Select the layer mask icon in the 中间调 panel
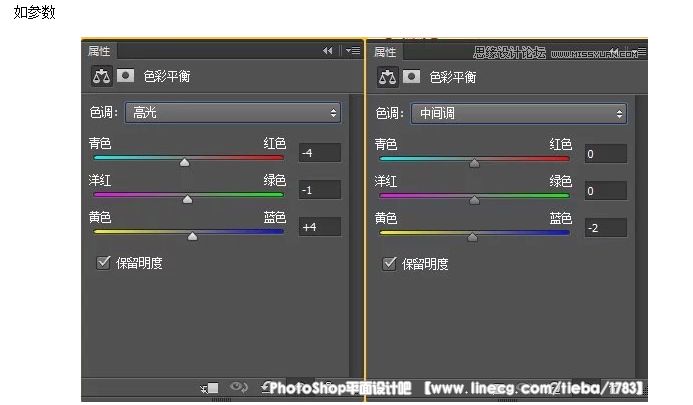Image resolution: width=693 pixels, height=405 pixels. [411, 76]
